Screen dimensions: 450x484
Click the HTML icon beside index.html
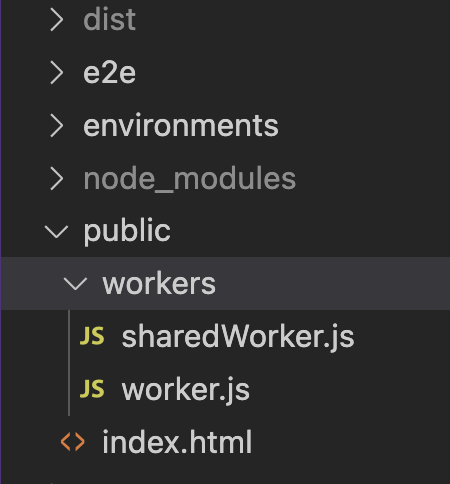[73, 442]
